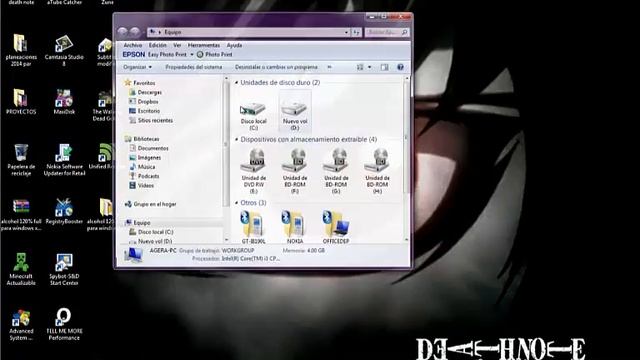640x360 pixels.
Task: Click Desinstalar o cambiar un programa
Action: 276,67
